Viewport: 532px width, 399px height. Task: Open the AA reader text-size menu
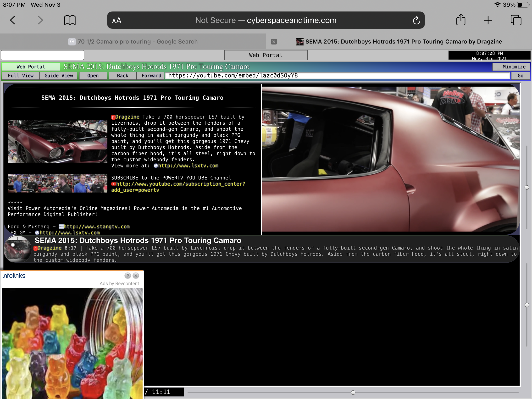tap(117, 21)
